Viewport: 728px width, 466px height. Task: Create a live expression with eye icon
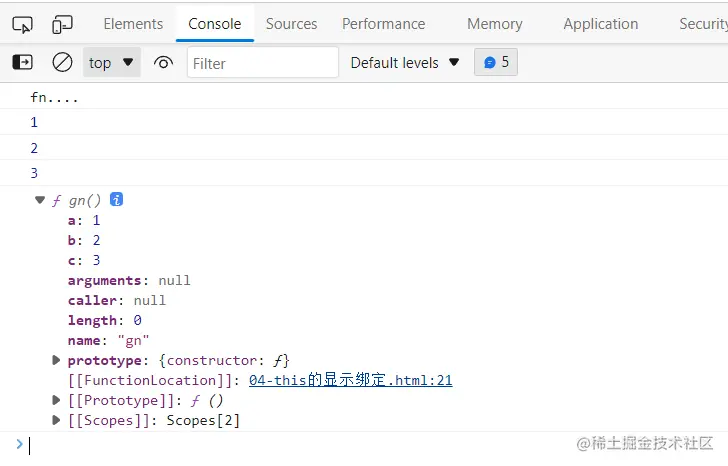(x=163, y=63)
